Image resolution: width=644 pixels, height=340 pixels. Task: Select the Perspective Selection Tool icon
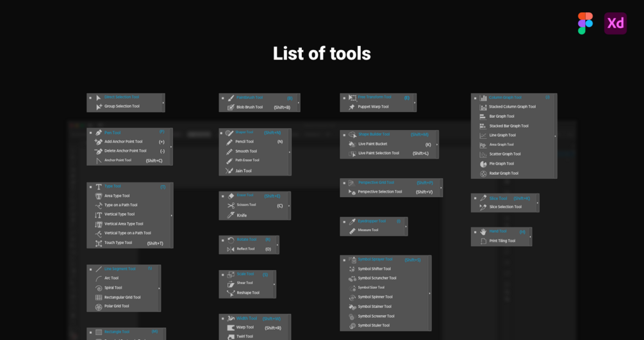tap(352, 192)
